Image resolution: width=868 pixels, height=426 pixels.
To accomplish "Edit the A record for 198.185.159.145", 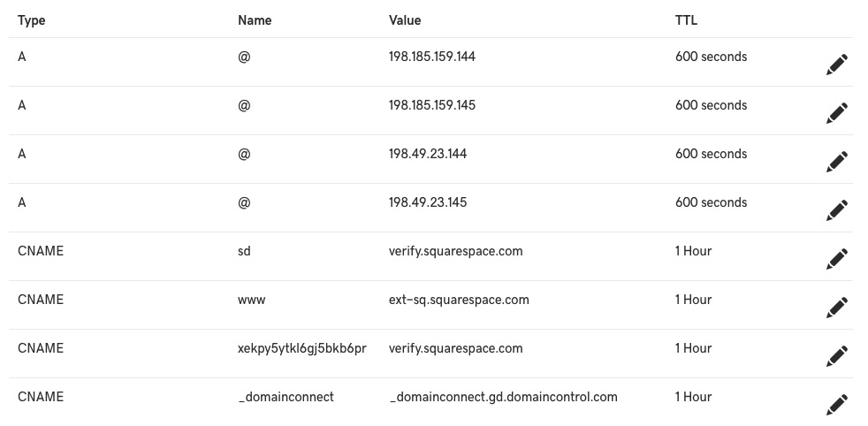I will [x=836, y=113].
